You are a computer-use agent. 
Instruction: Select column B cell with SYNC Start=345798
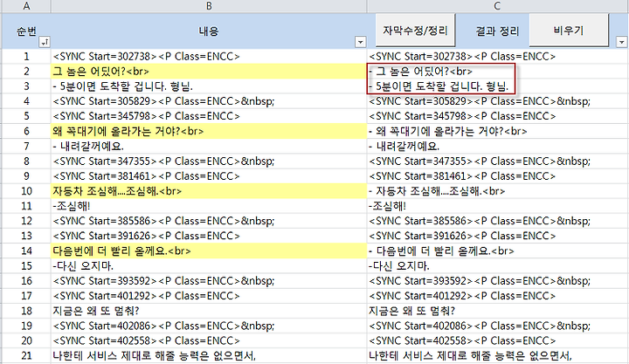(x=209, y=116)
